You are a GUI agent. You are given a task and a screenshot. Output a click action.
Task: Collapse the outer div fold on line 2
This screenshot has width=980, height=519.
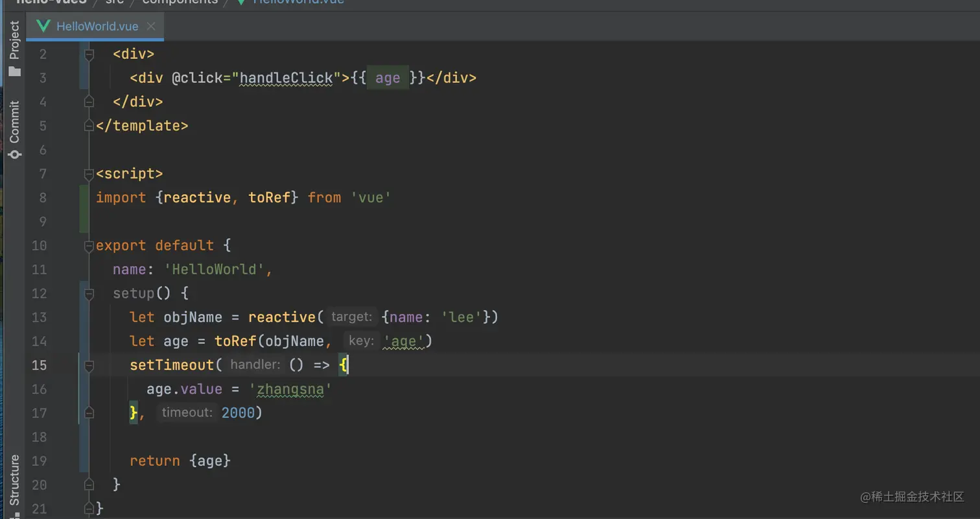[x=89, y=54]
